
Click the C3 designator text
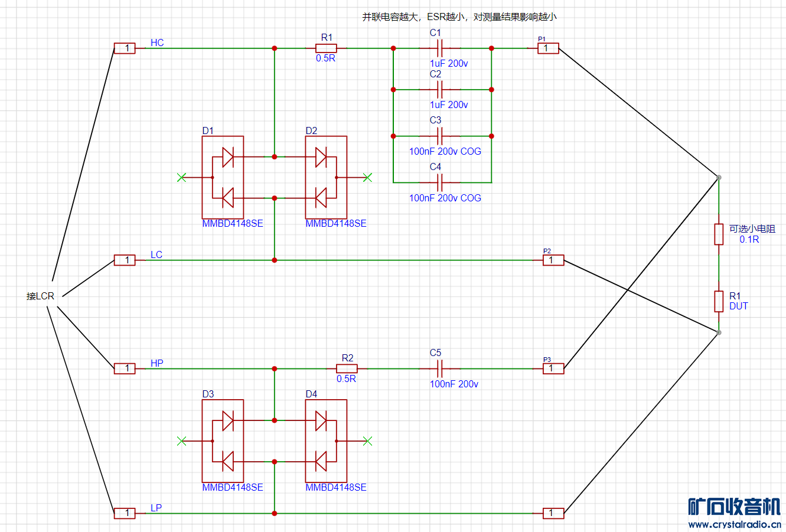pyautogui.click(x=435, y=120)
